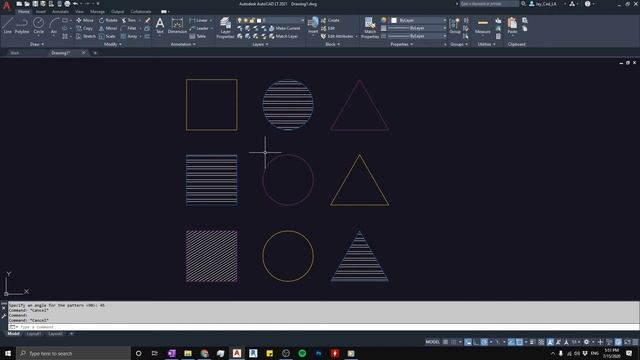Expand the Properties panel
This screenshot has height=360, width=640.
[x=402, y=44]
